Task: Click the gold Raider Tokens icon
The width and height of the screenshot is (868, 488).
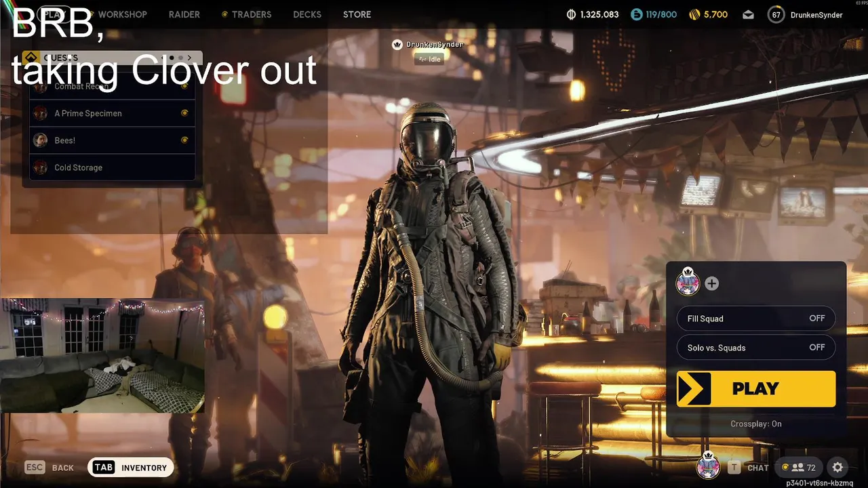Action: coord(694,14)
